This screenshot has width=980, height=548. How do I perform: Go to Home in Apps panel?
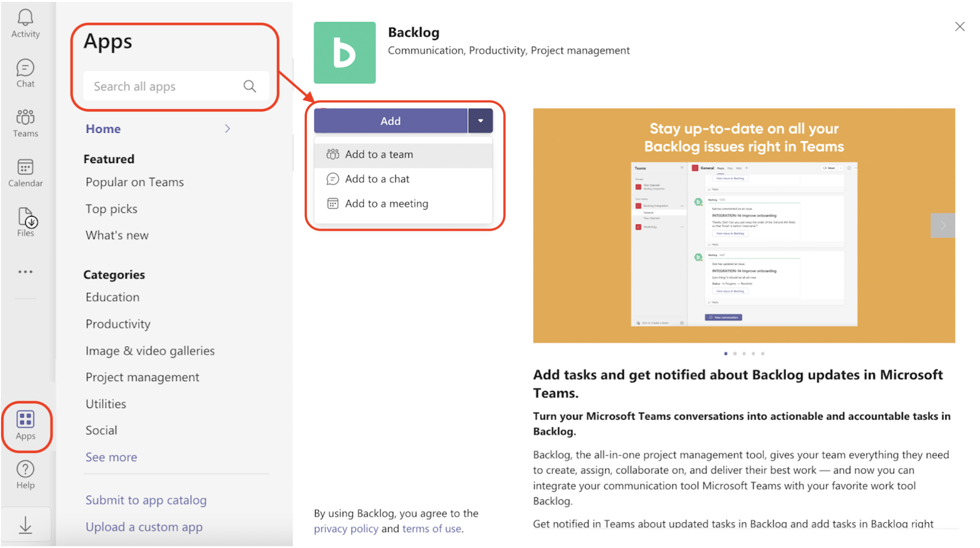[103, 129]
